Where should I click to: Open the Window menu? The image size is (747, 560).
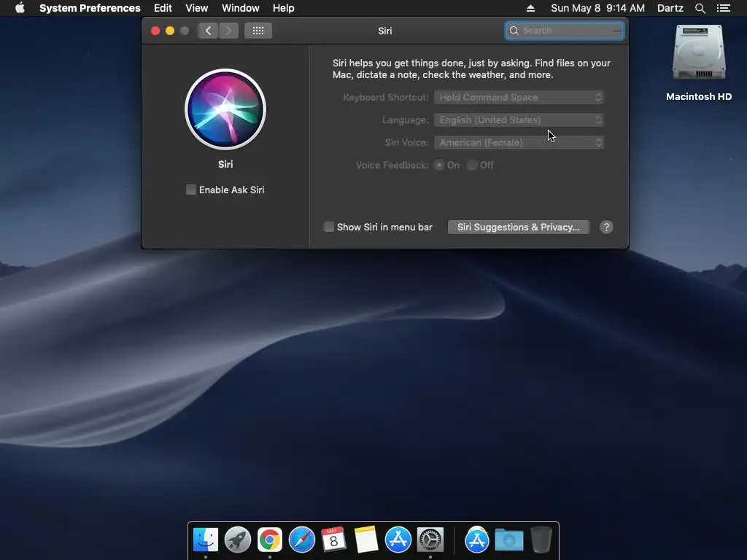(x=241, y=8)
